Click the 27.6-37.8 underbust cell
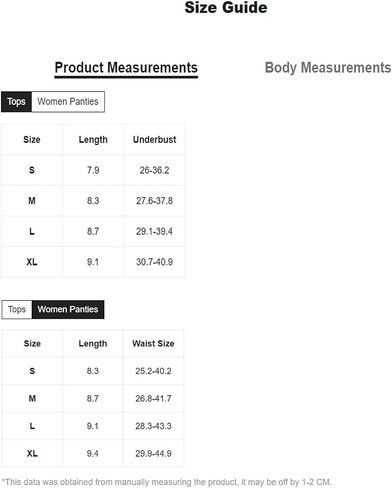Screen dimensions: 392x488 click(154, 201)
